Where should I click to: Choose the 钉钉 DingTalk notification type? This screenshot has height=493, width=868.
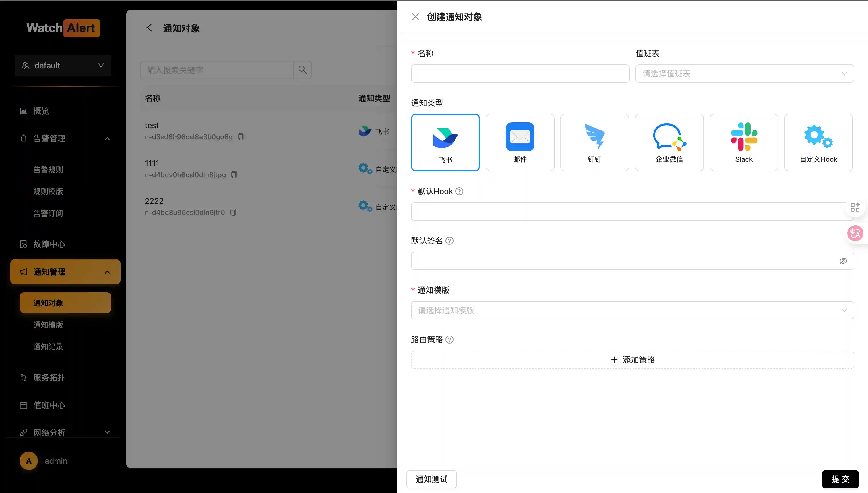click(594, 142)
